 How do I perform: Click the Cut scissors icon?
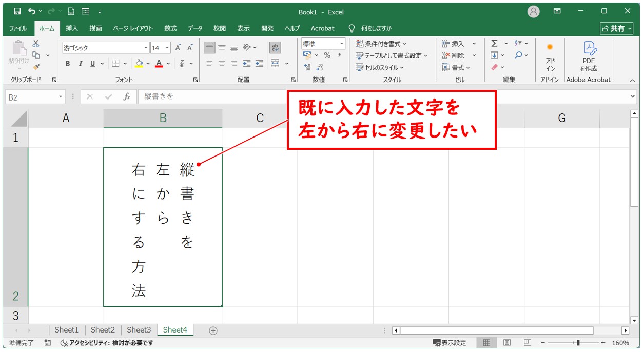pos(36,44)
